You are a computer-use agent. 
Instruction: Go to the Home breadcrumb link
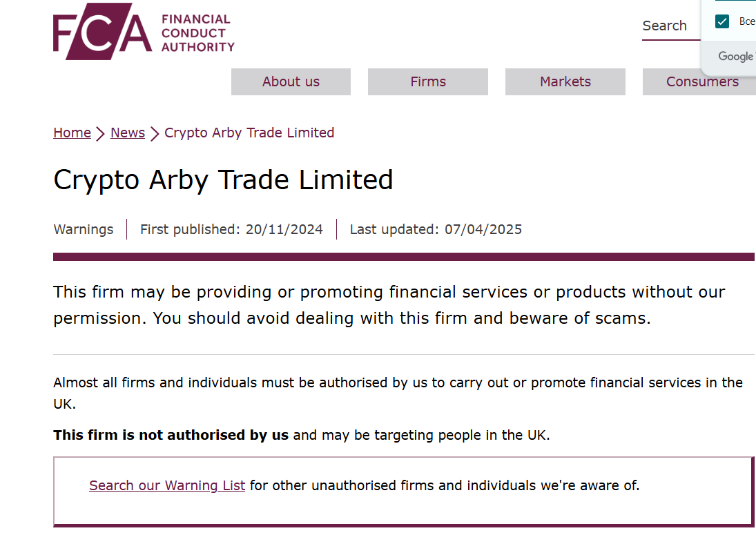72,133
